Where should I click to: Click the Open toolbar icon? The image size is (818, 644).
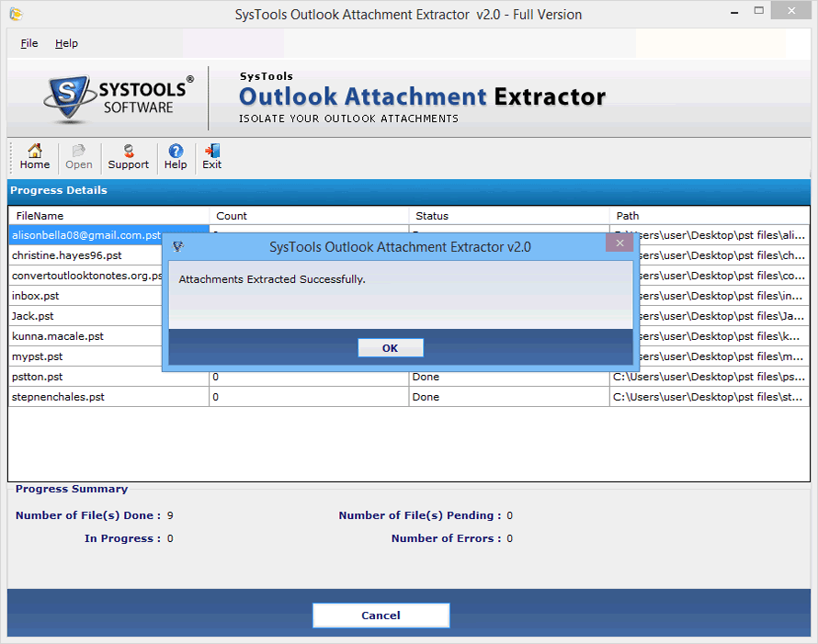click(79, 157)
